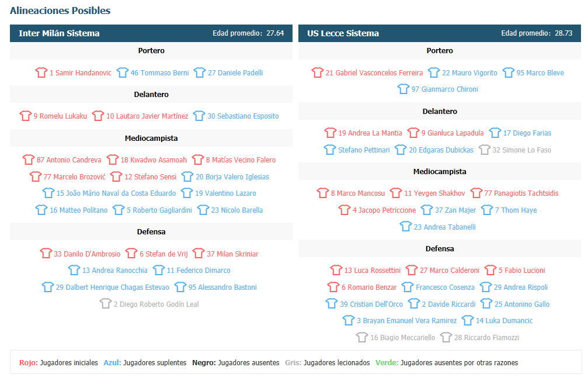The height and width of the screenshot is (381, 588).
Task: Click the blue shirt icon beside Matteo Politano
Action: [41, 210]
